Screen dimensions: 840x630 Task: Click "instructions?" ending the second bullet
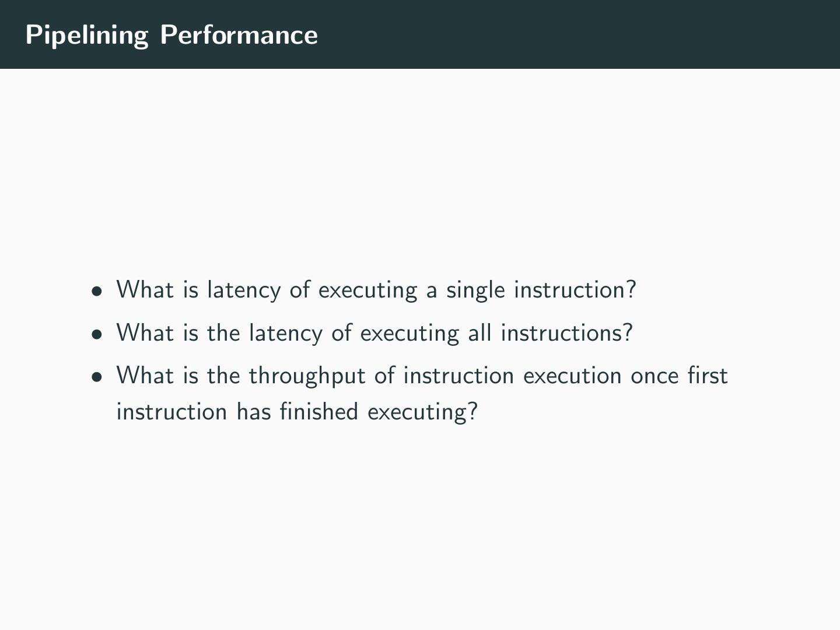[x=566, y=333]
